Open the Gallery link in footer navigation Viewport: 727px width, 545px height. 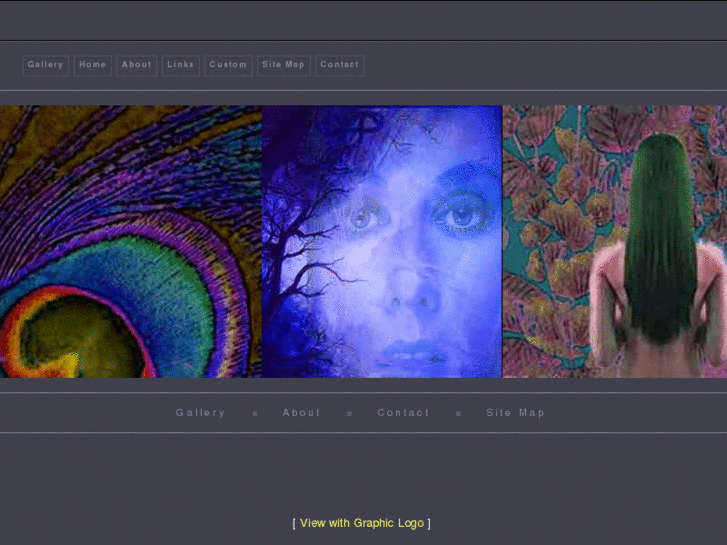coord(200,413)
